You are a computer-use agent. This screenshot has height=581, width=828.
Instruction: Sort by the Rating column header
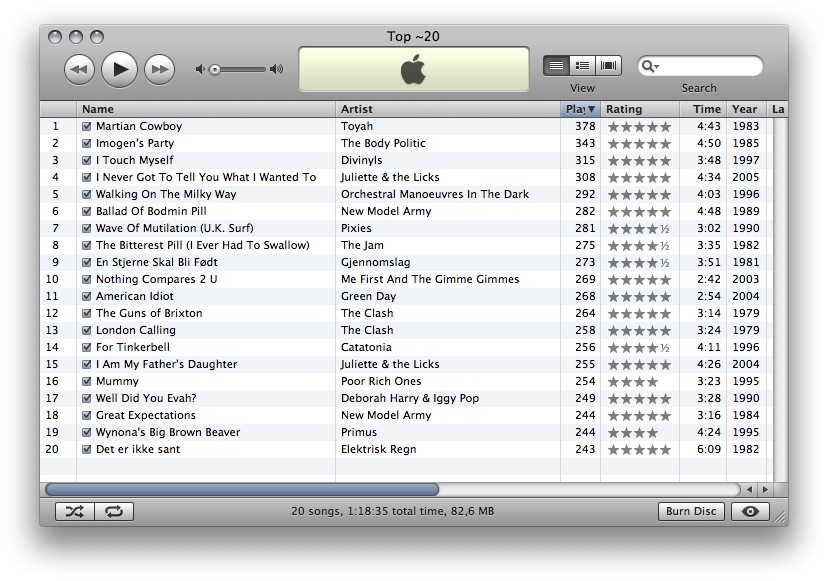click(640, 109)
